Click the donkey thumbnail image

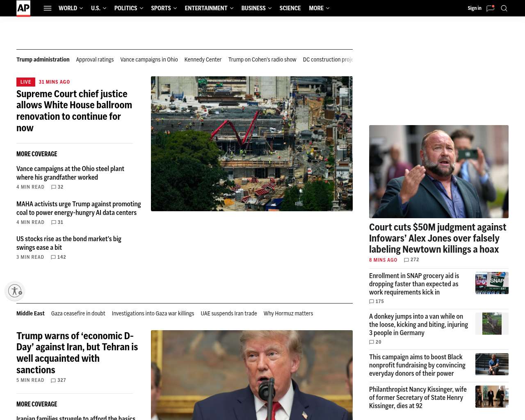pyautogui.click(x=492, y=324)
